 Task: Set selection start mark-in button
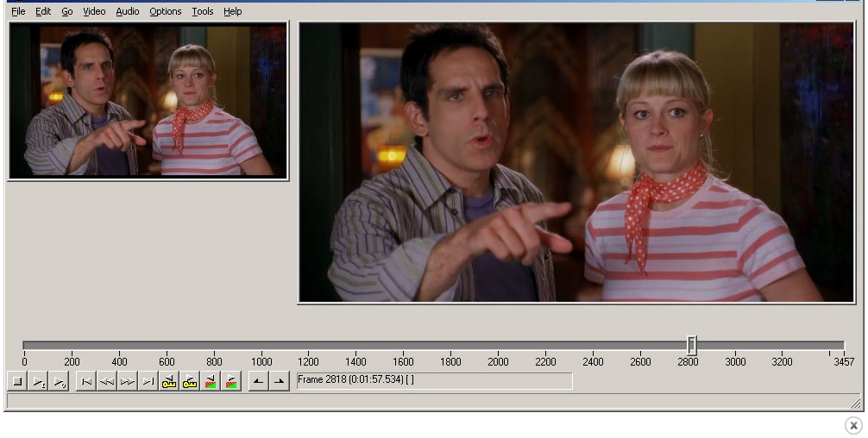259,381
